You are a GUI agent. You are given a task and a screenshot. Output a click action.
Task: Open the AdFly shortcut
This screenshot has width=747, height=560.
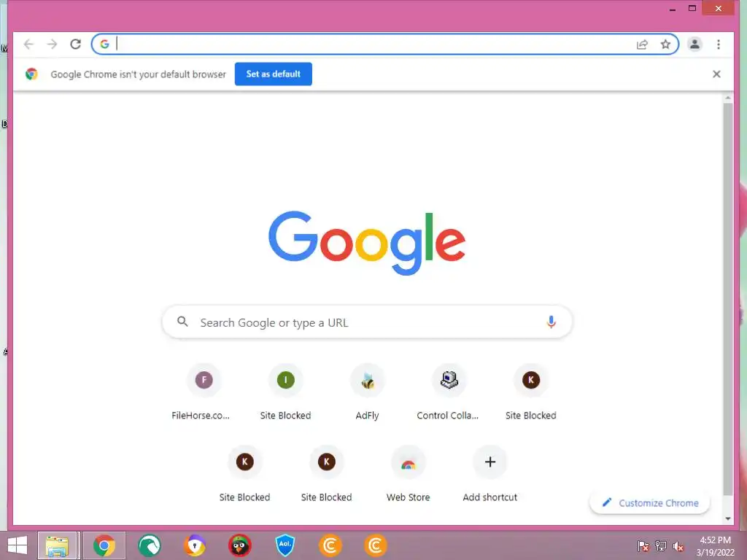coord(368,393)
